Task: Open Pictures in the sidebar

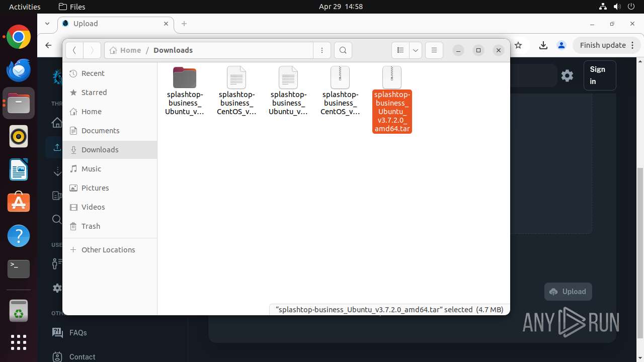Action: click(110, 188)
